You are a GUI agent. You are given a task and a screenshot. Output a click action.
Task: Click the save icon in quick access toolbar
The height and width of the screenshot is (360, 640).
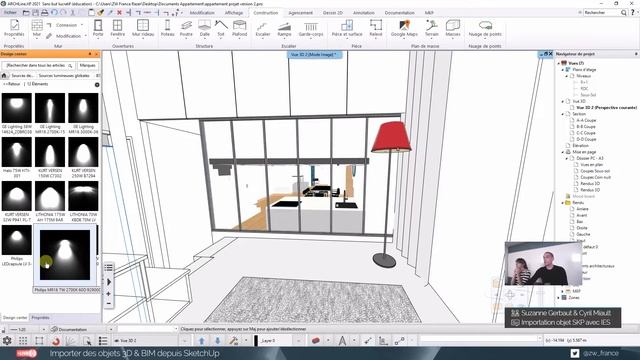pos(36,13)
